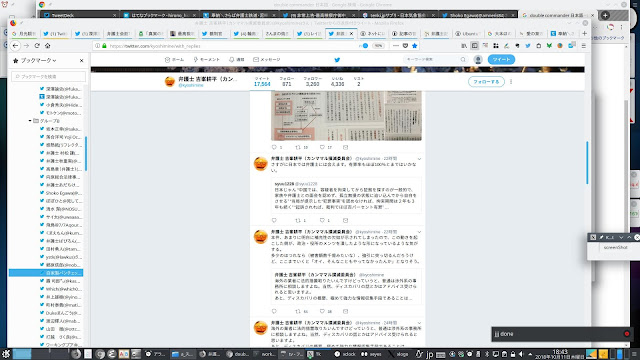Viewport: 640px width, 360px height.
Task: Open the following count 871 tab
Action: pos(287,82)
